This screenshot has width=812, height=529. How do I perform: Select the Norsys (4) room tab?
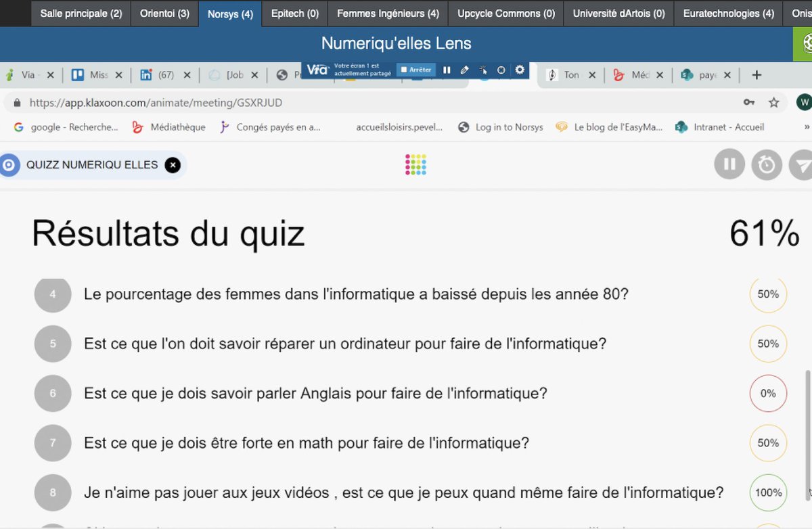coord(230,14)
